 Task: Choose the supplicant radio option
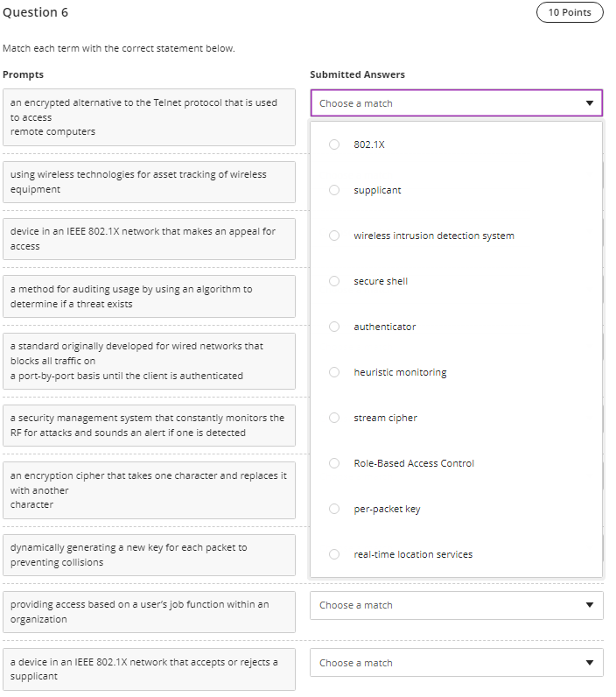coord(334,190)
